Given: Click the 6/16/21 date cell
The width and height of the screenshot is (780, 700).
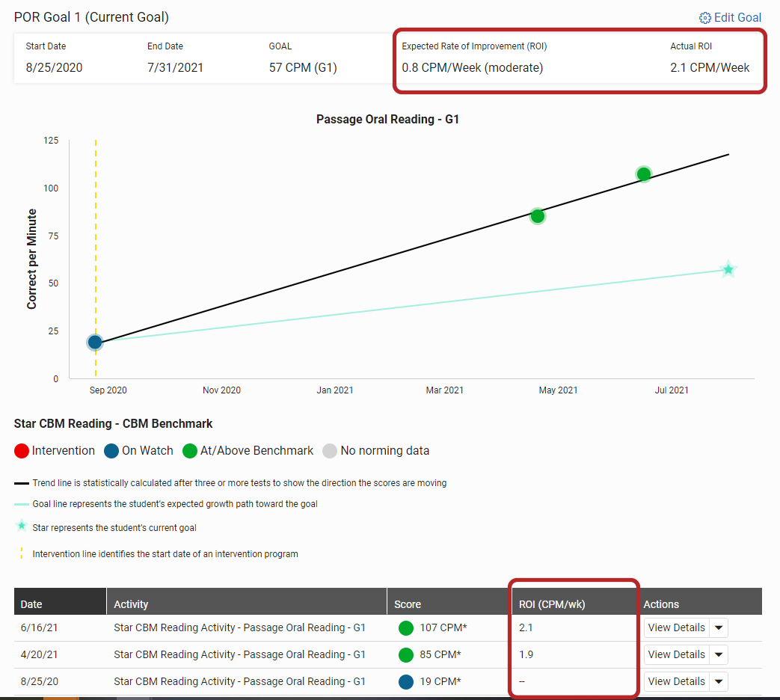Looking at the screenshot, I should [x=40, y=628].
